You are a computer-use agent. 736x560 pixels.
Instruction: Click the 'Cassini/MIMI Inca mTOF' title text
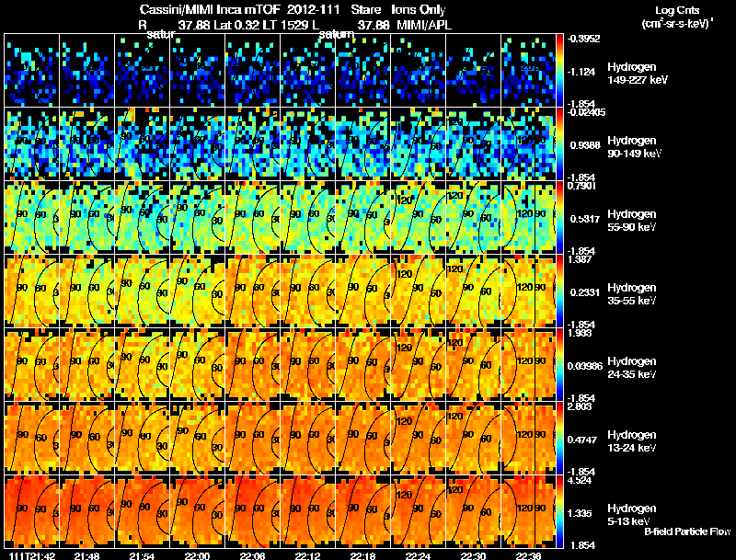click(x=210, y=9)
